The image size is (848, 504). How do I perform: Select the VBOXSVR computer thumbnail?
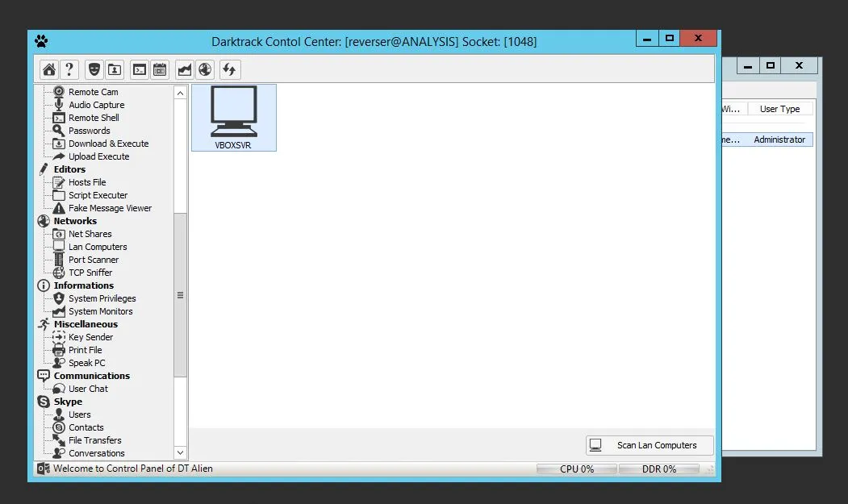click(234, 118)
